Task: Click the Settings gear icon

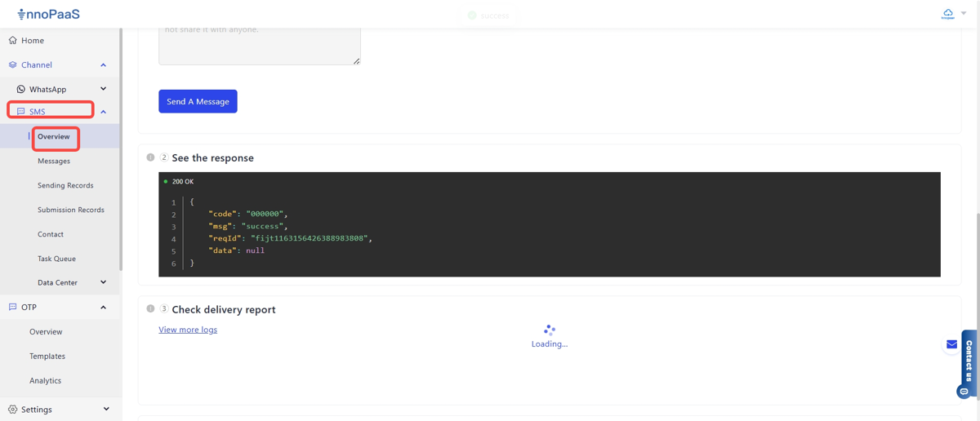Action: coord(12,410)
